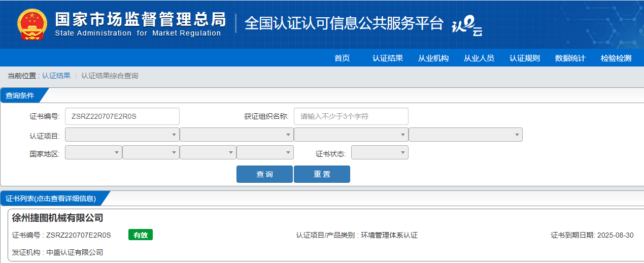644x263 pixels.
Task: Click the 全国认证认可信息公共服务平台 title
Action: pos(344,23)
